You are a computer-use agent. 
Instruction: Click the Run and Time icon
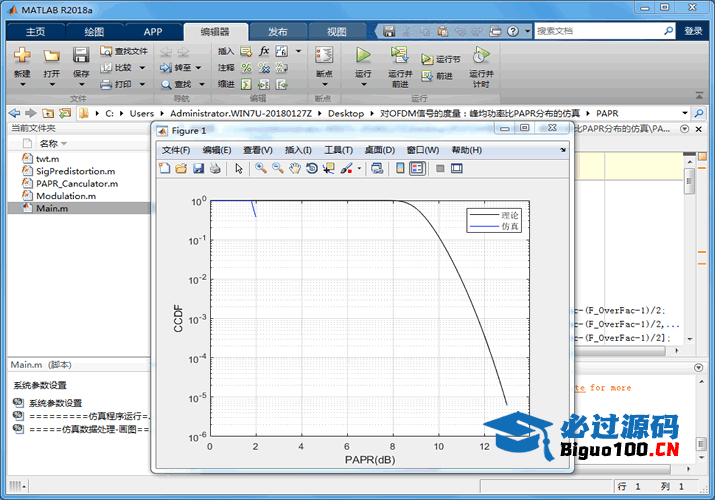pyautogui.click(x=481, y=55)
